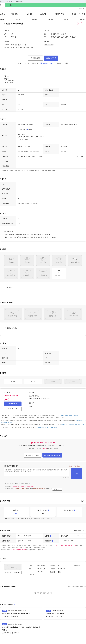Click the blue 전송 send button
Image resolution: width=86 pixels, height=644 pixels.
coord(77,473)
